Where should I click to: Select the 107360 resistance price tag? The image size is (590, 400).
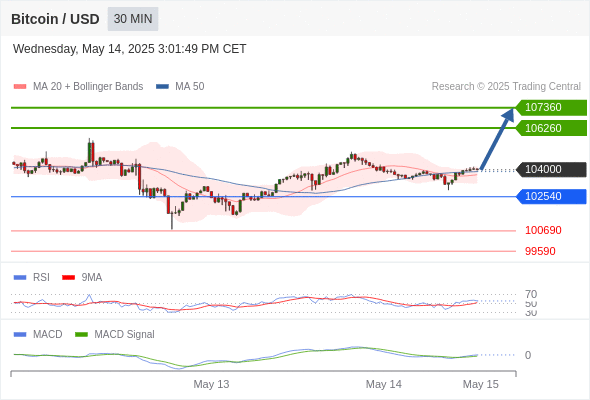(x=551, y=108)
